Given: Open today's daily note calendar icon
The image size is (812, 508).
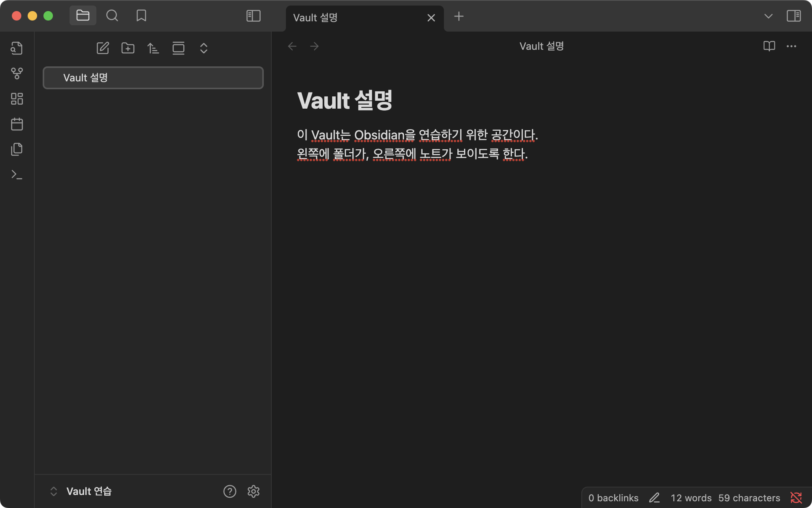Looking at the screenshot, I should (17, 124).
